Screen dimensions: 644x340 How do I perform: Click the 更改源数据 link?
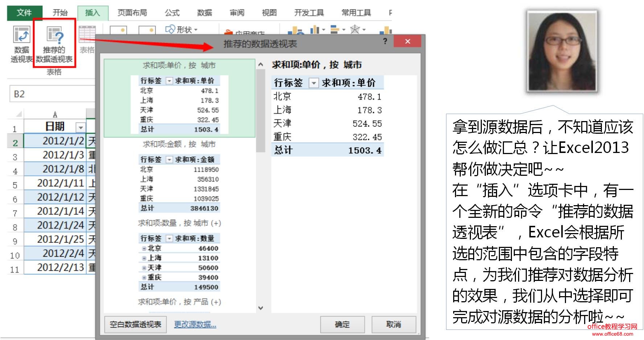pos(195,325)
